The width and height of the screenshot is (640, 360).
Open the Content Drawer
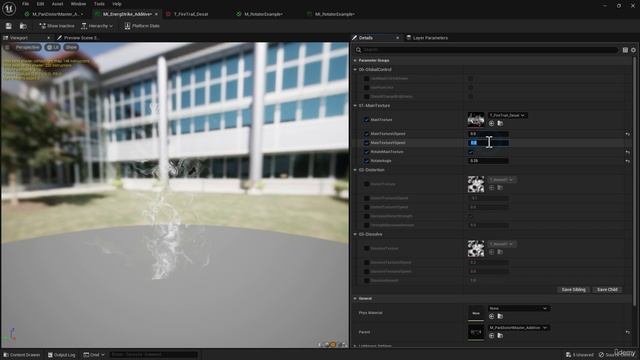click(22, 355)
